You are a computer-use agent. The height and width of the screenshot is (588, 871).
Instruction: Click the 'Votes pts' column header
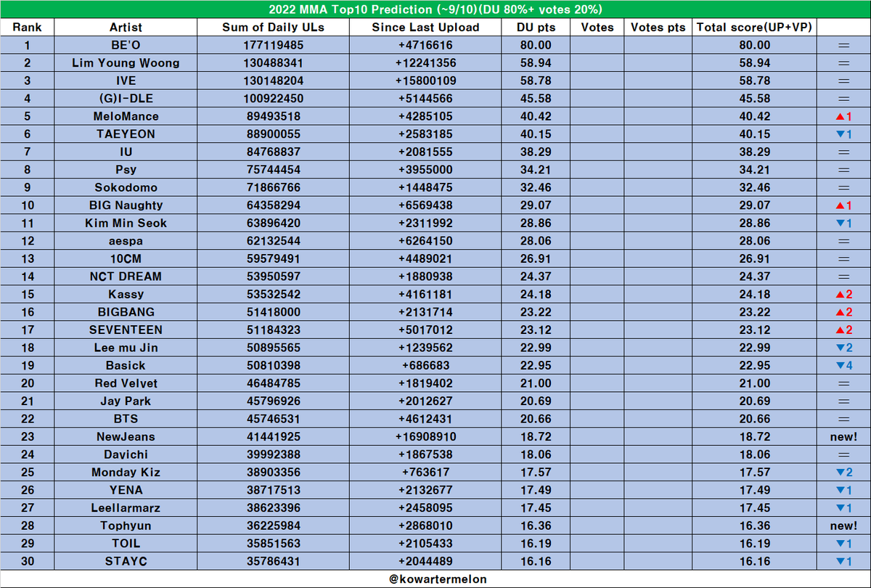click(x=658, y=28)
